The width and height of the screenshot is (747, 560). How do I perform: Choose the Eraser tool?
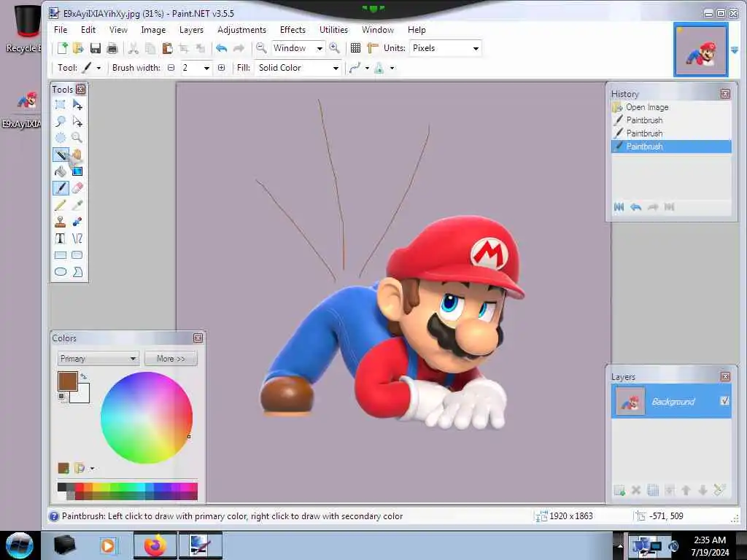pos(77,188)
